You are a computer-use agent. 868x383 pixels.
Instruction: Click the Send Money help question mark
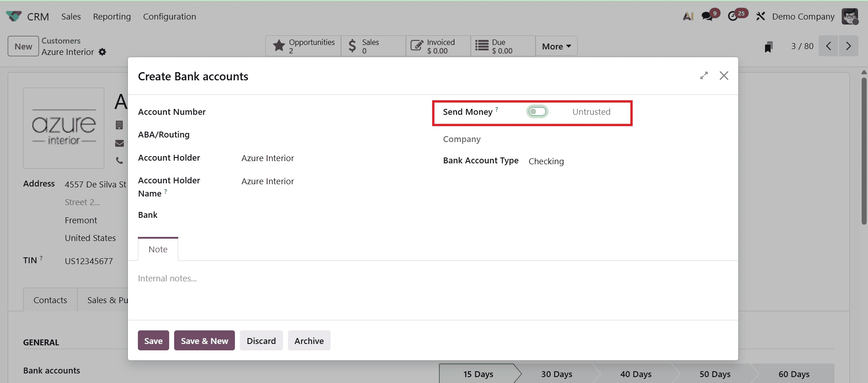pos(497,109)
